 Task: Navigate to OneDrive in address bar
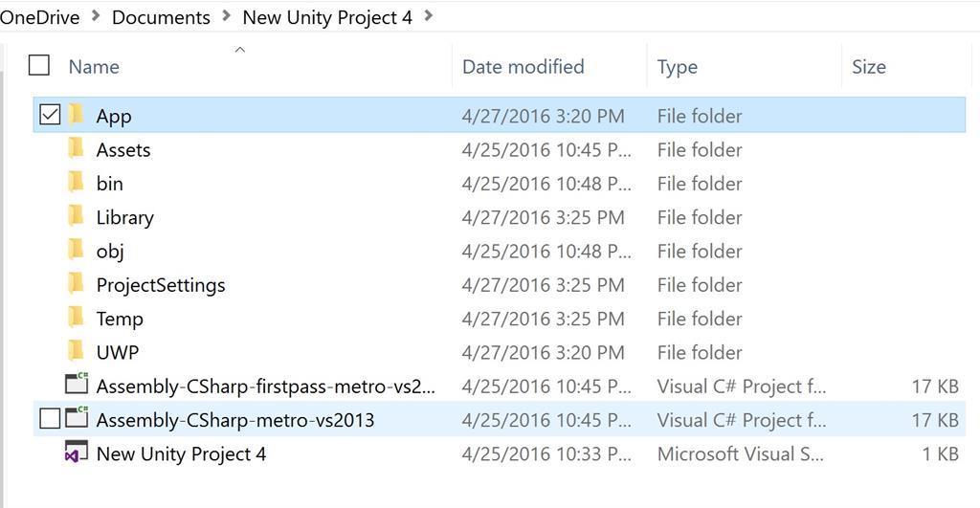coord(40,17)
